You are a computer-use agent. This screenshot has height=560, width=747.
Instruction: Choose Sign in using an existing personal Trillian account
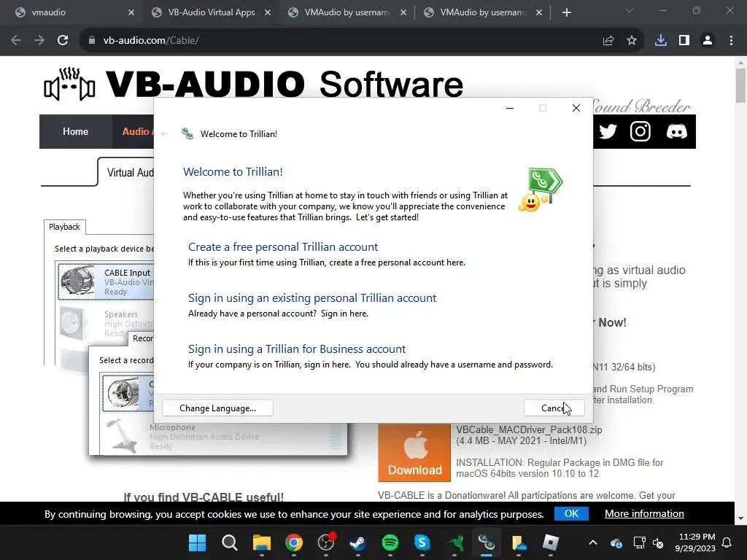point(312,297)
